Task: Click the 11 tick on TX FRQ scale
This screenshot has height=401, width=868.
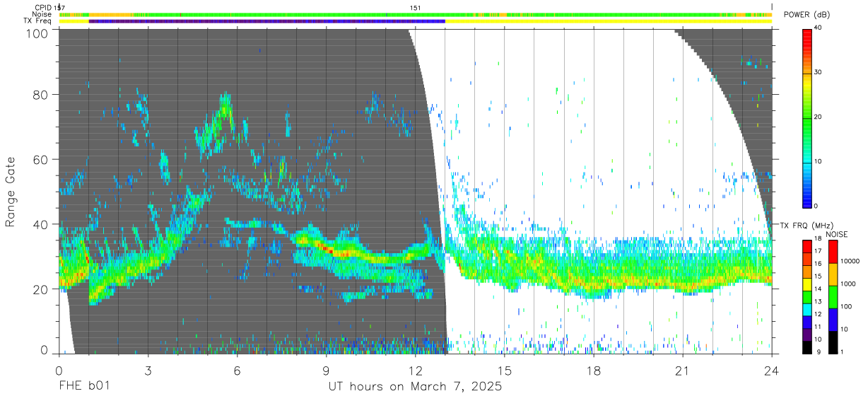Action: (818, 327)
